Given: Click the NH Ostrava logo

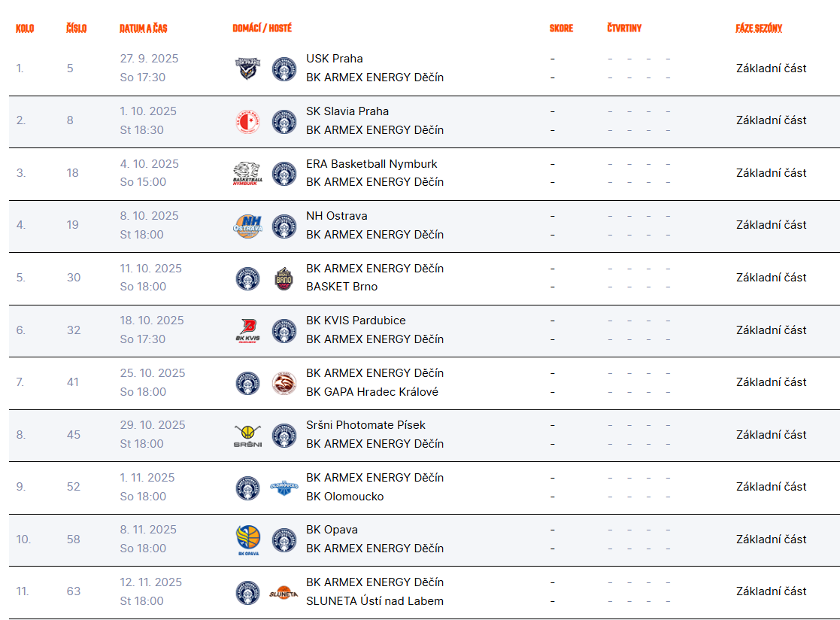Looking at the screenshot, I should point(247,226).
